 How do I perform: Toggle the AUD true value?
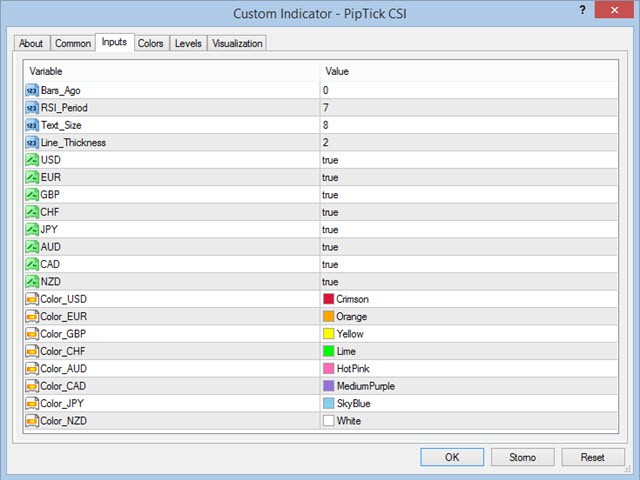[x=330, y=247]
